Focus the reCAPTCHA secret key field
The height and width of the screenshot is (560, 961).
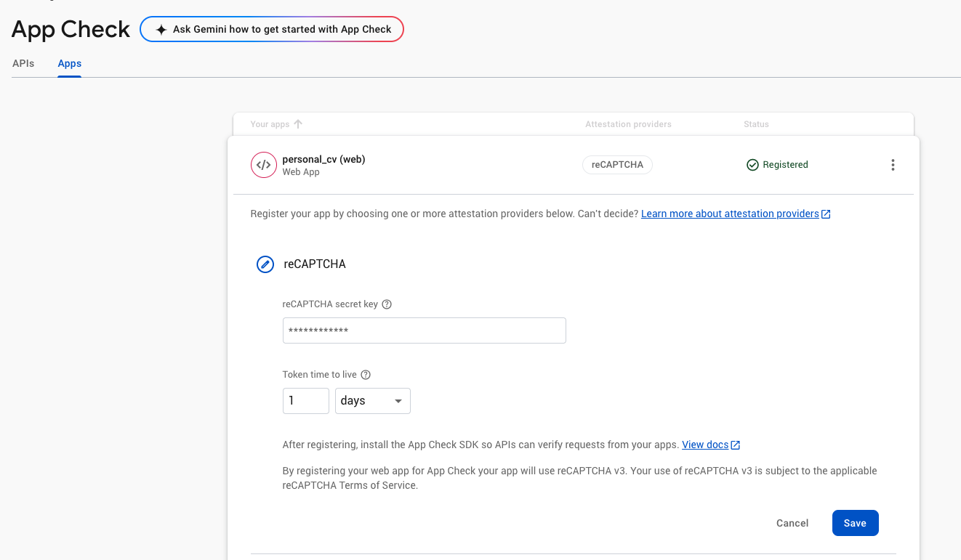click(425, 330)
